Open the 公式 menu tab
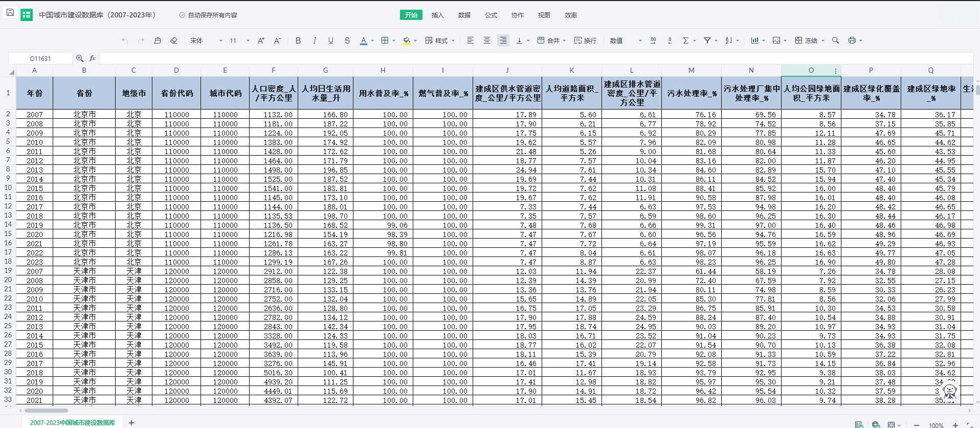This screenshot has width=980, height=428. point(491,15)
